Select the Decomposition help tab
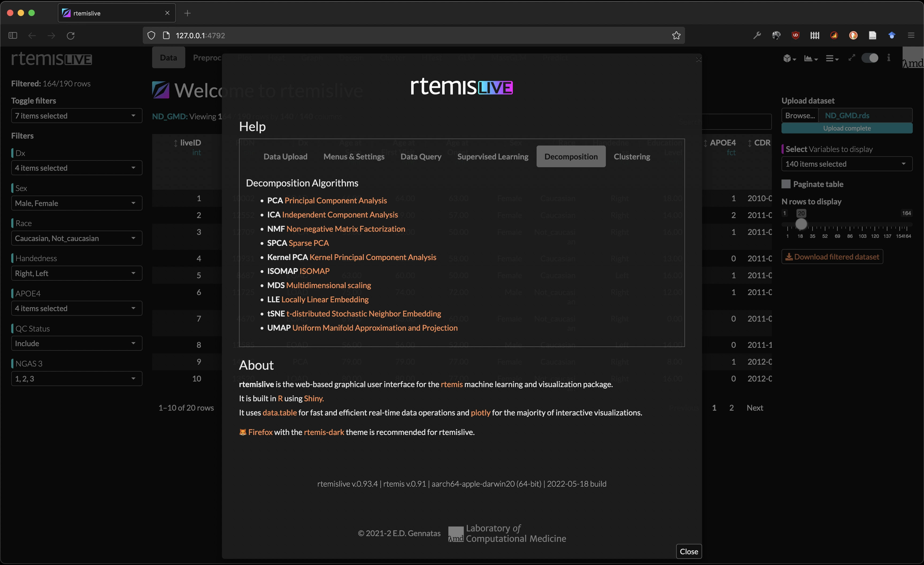This screenshot has width=924, height=565. (x=571, y=156)
